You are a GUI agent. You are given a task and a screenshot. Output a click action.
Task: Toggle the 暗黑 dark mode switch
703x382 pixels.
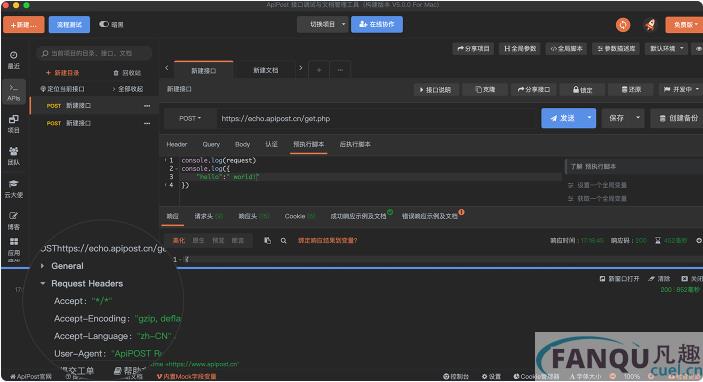104,24
